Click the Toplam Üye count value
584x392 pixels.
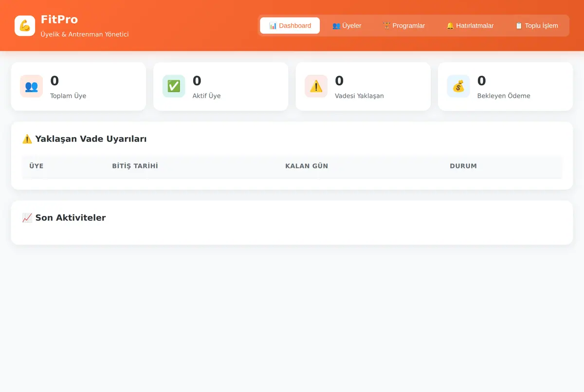click(x=55, y=81)
